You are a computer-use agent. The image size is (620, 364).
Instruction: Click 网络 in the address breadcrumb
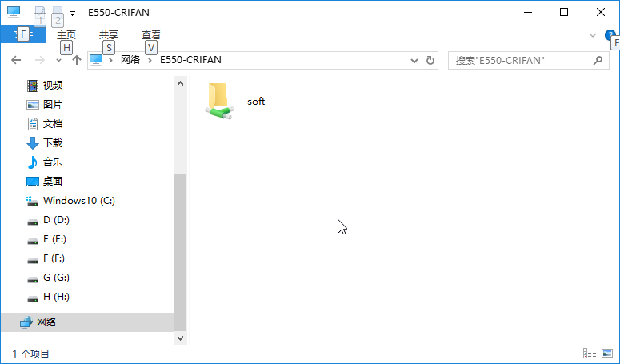[130, 60]
